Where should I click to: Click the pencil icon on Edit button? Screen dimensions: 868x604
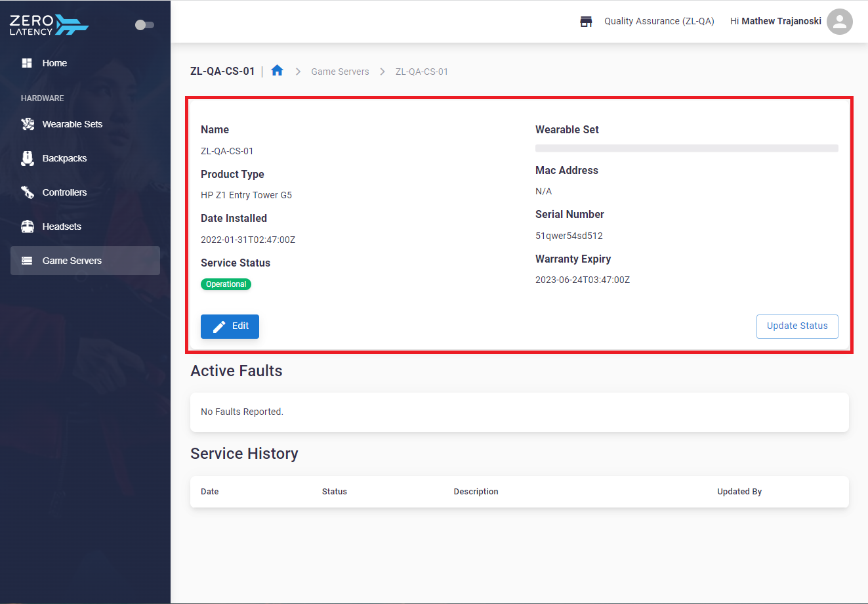point(219,326)
